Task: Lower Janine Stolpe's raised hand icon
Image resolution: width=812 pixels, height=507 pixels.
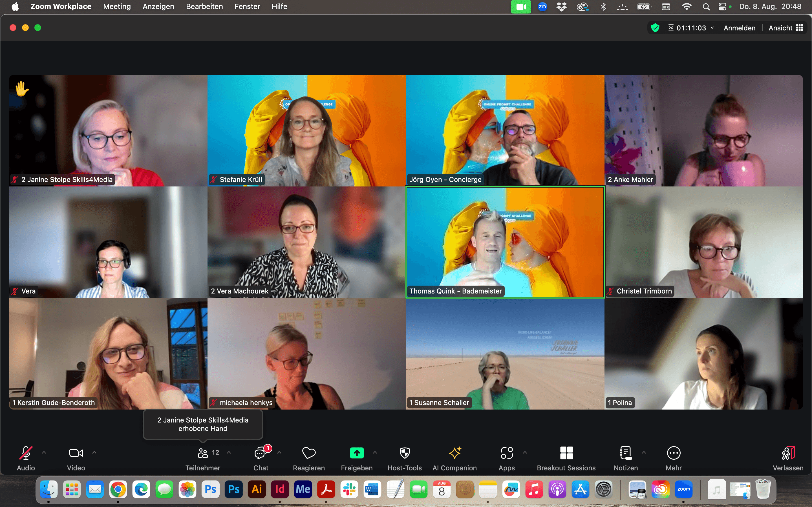Action: pos(22,89)
